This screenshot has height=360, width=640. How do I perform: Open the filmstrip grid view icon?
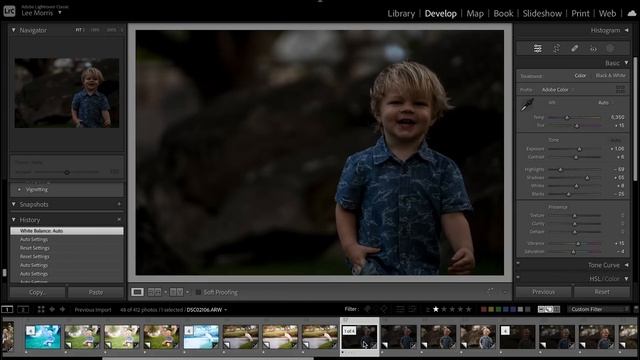pos(41,309)
